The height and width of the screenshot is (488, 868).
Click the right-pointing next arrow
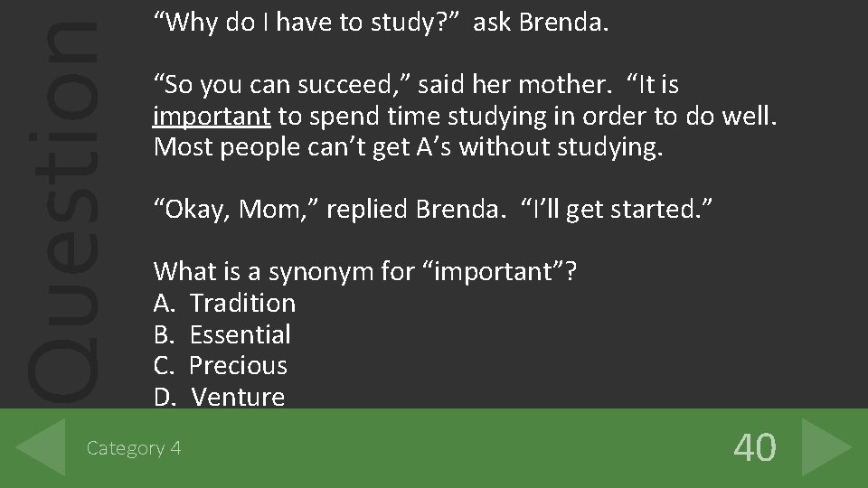[x=824, y=446]
